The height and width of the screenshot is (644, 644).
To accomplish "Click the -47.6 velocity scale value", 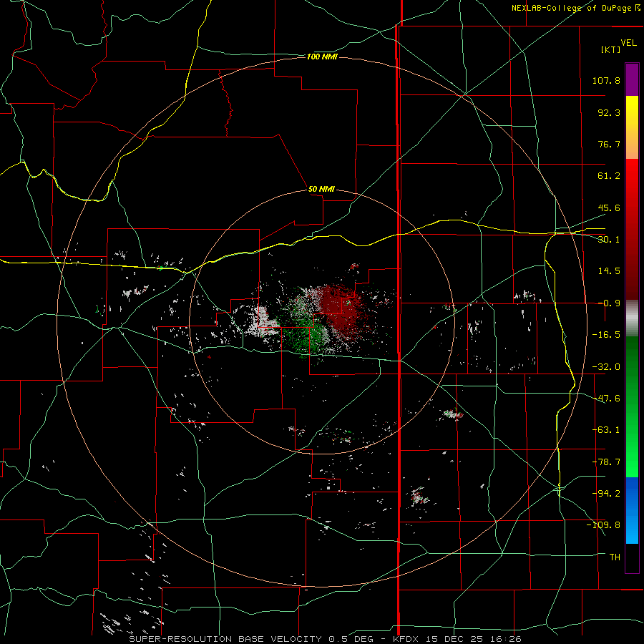I will (x=606, y=399).
